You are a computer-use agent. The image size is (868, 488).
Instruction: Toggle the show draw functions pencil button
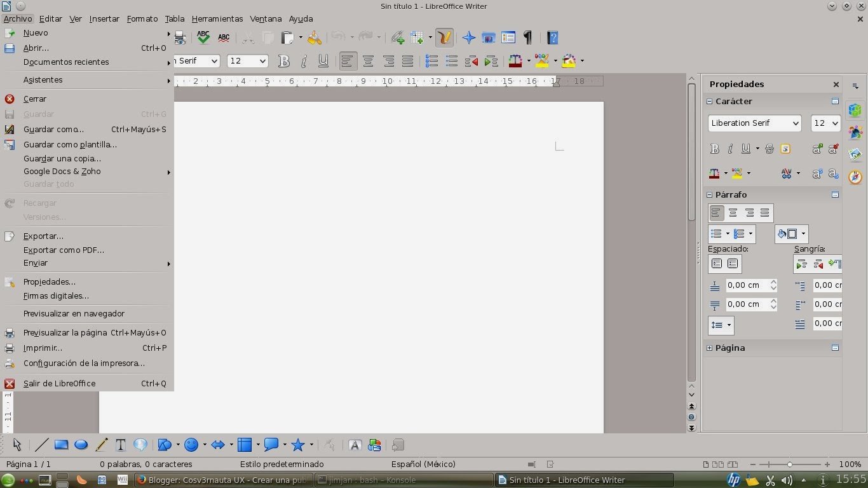[444, 37]
